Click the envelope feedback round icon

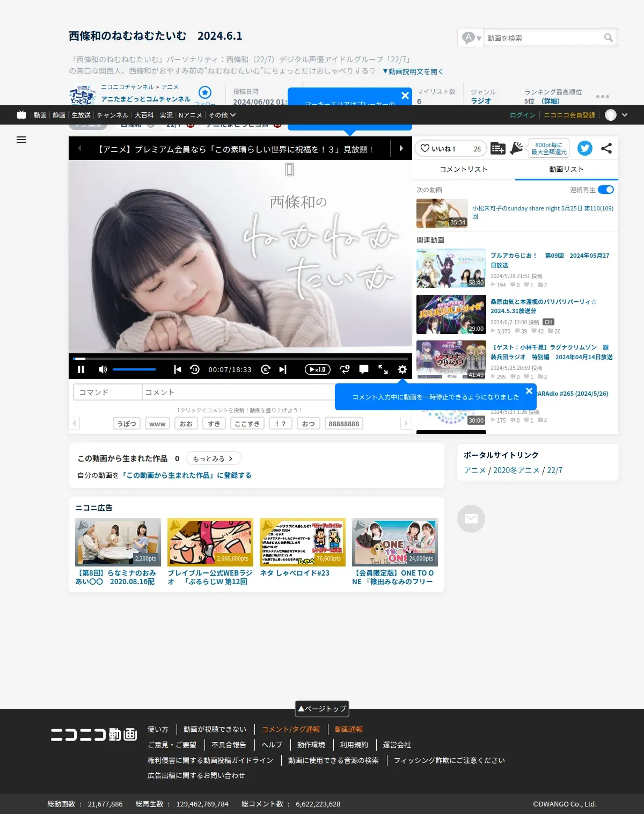pos(471,519)
